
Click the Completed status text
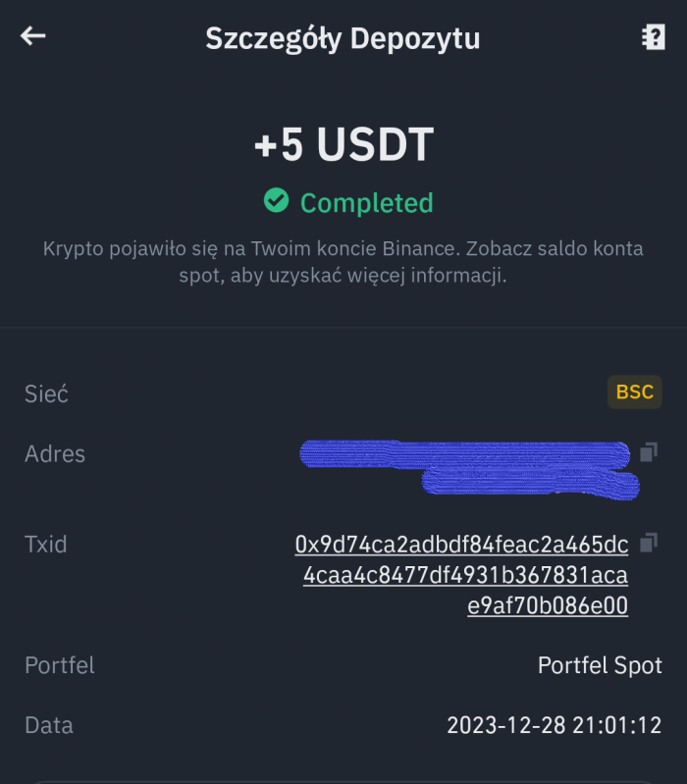click(366, 203)
